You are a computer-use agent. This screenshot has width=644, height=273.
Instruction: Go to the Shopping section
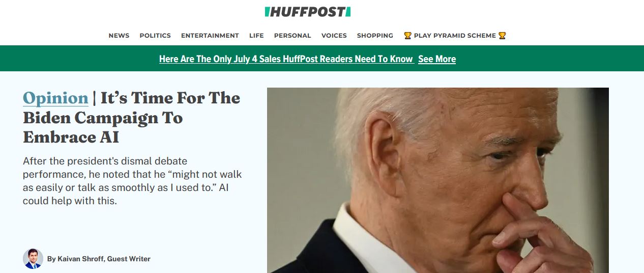[x=375, y=36]
